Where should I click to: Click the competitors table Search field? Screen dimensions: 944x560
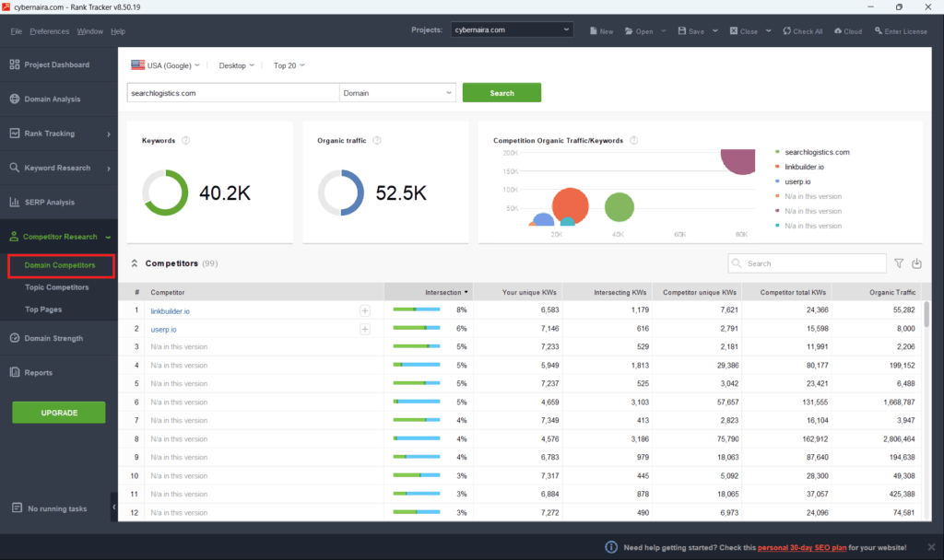[x=807, y=263]
